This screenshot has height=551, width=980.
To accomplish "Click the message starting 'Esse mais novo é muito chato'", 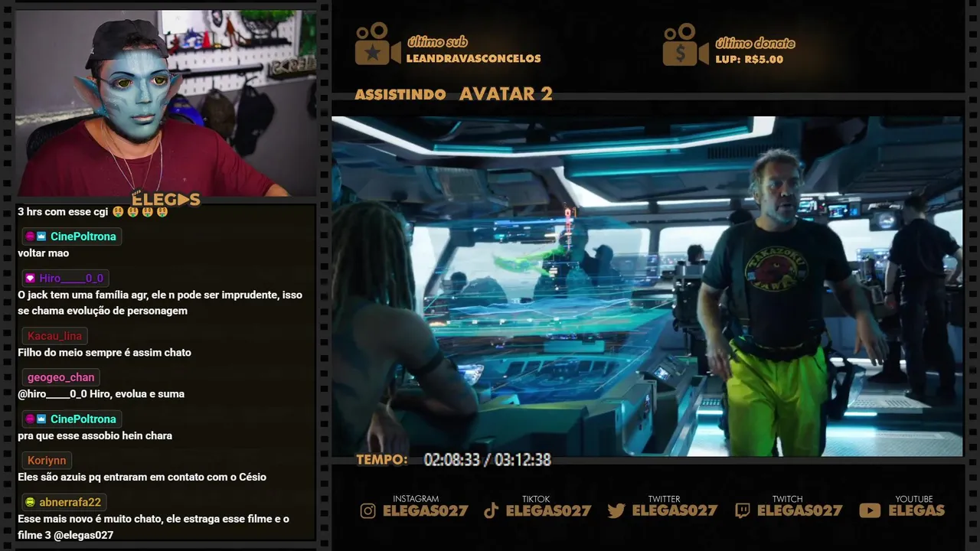I will [153, 527].
